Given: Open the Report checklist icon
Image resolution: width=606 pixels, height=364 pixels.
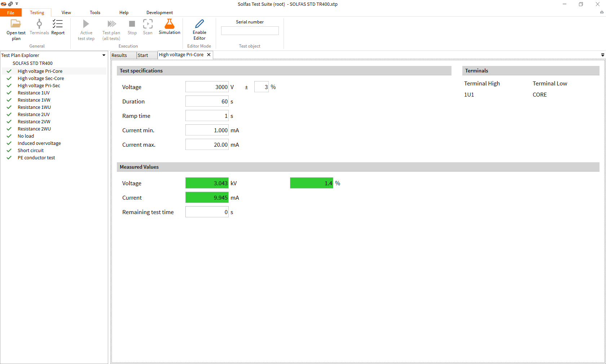Looking at the screenshot, I should click(58, 24).
